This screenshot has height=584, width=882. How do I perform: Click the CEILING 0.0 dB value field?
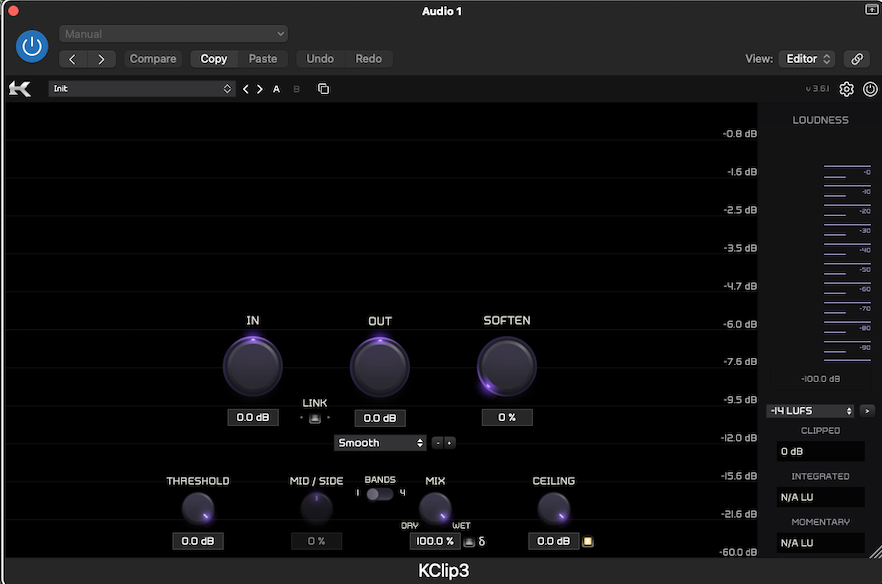pos(554,541)
